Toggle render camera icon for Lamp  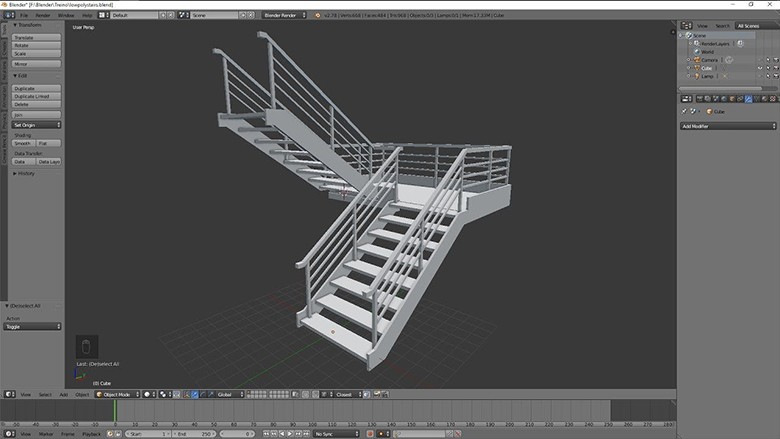click(776, 76)
